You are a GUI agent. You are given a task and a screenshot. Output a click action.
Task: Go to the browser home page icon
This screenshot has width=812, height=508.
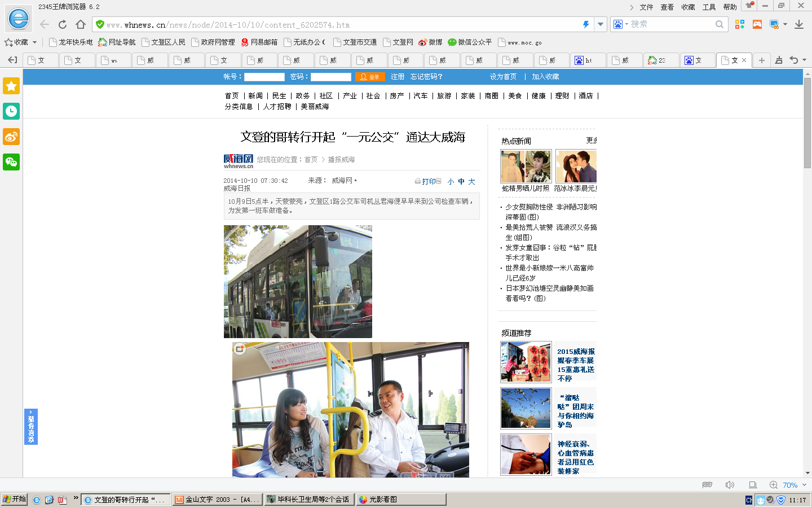[81, 24]
